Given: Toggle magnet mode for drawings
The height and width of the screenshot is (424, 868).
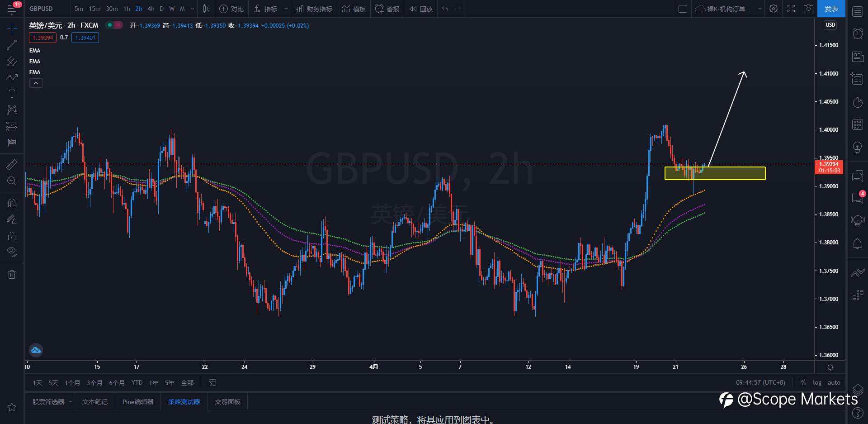Looking at the screenshot, I should (12, 203).
